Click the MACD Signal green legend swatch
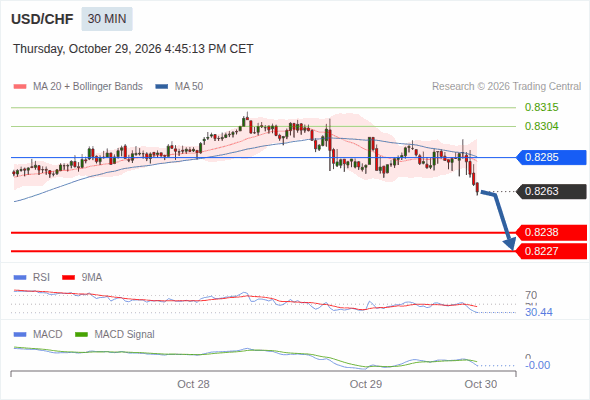 [81, 335]
